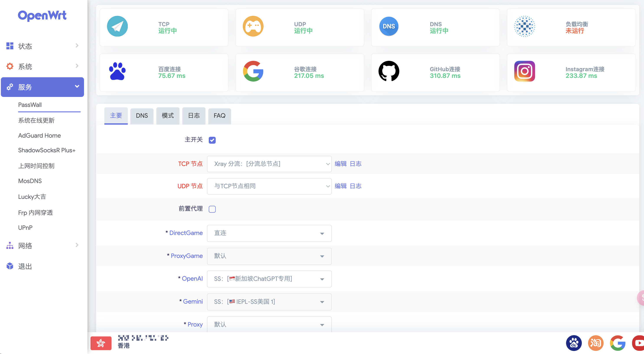
Task: Click the 状态 dashboard sidebar icon
Action: [x=10, y=46]
